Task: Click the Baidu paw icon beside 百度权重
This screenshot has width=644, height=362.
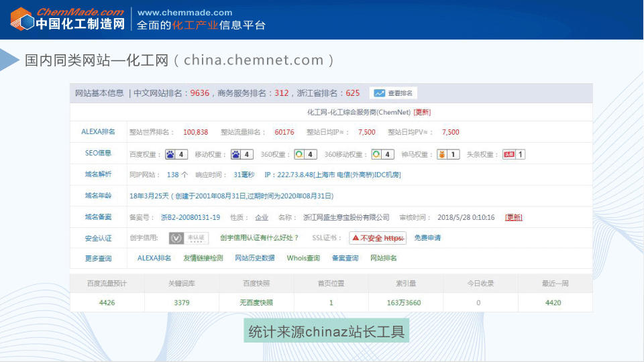Action: pyautogui.click(x=170, y=154)
